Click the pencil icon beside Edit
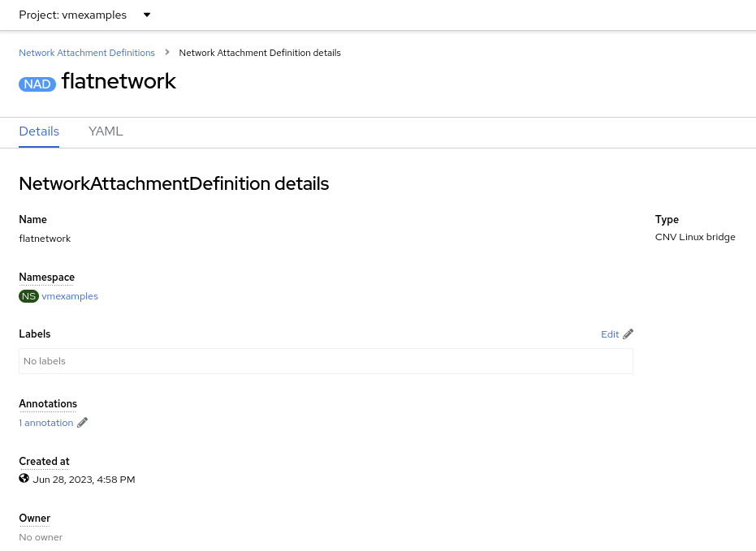The height and width of the screenshot is (551, 756). (x=628, y=334)
